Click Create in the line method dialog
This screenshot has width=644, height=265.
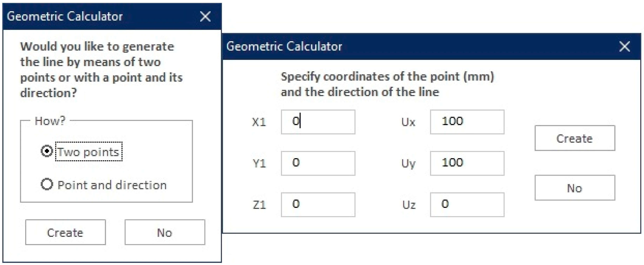[65, 232]
